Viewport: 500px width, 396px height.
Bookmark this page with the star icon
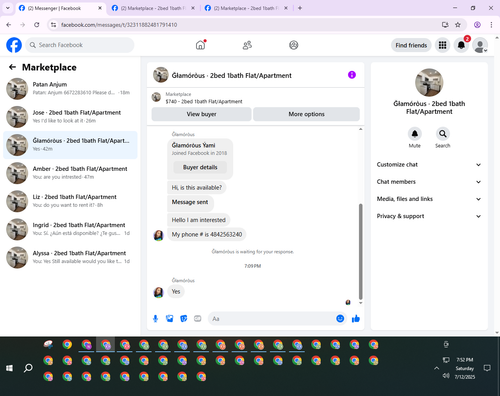(458, 25)
